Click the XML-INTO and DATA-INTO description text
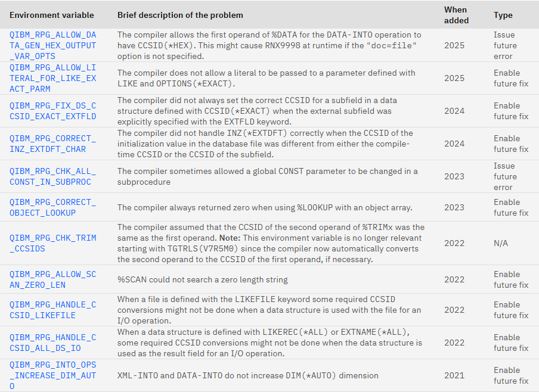The height and width of the screenshot is (392, 539). point(248,375)
